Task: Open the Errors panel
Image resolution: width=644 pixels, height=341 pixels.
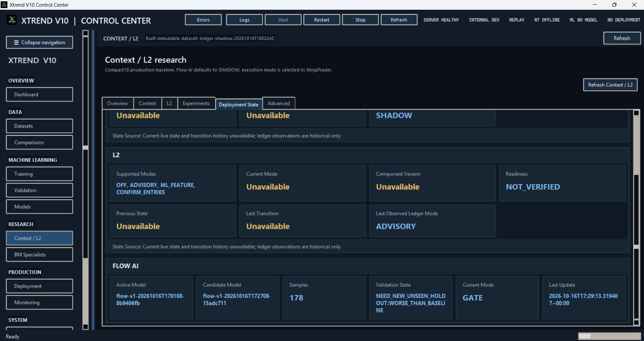Action: [x=203, y=20]
